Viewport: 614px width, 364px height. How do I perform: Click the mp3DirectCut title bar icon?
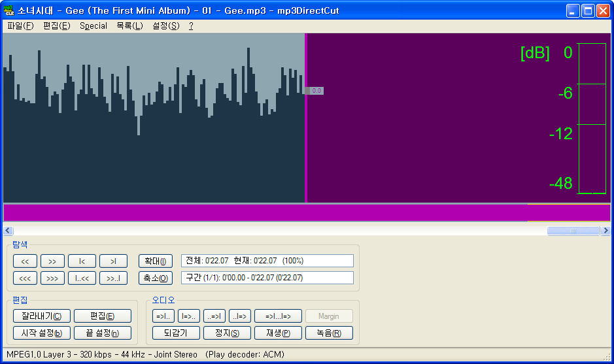pos(9,10)
